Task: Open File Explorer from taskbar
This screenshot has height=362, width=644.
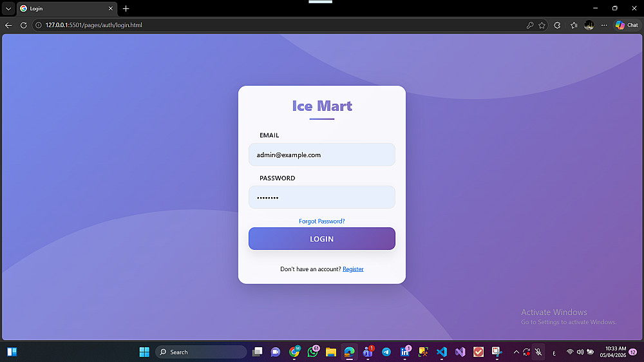Action: pyautogui.click(x=330, y=352)
